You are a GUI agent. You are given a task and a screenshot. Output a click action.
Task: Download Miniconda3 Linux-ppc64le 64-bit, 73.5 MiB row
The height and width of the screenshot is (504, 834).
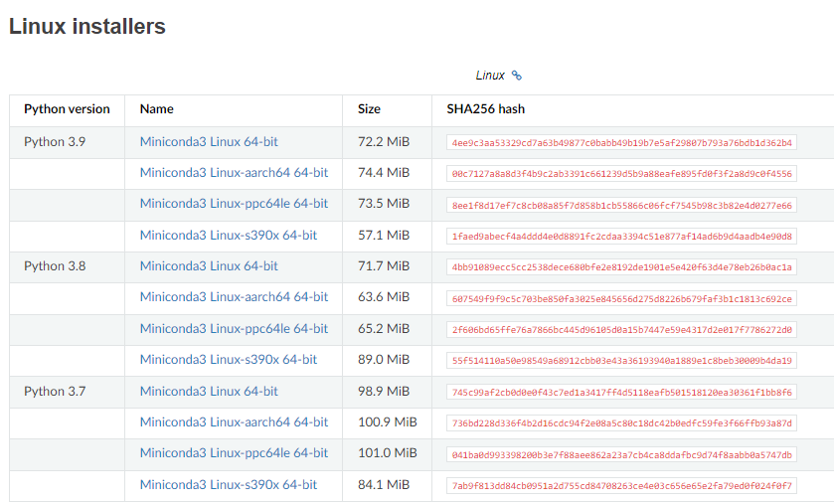point(234,204)
